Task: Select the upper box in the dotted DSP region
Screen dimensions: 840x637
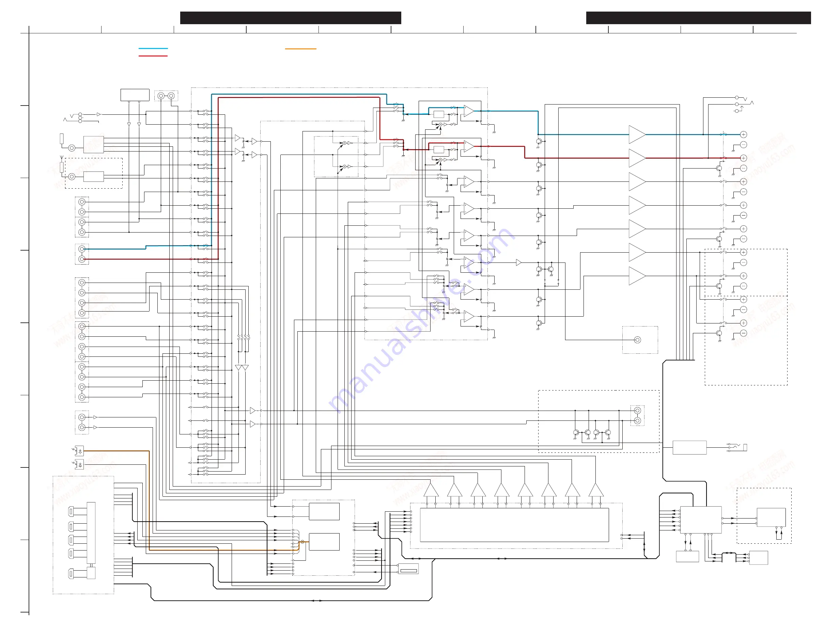Action: pyautogui.click(x=324, y=512)
